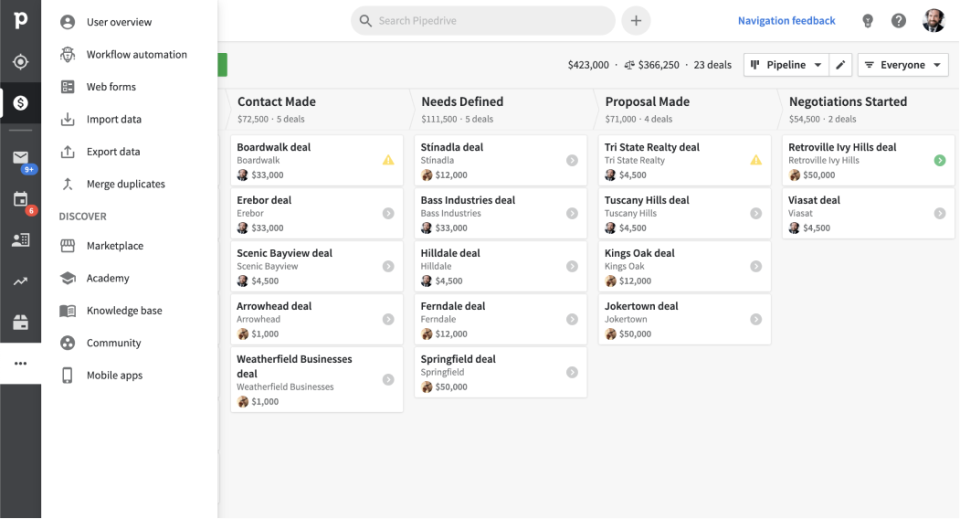Click the Pipedrive logo icon
The height and width of the screenshot is (519, 960).
coord(20,22)
